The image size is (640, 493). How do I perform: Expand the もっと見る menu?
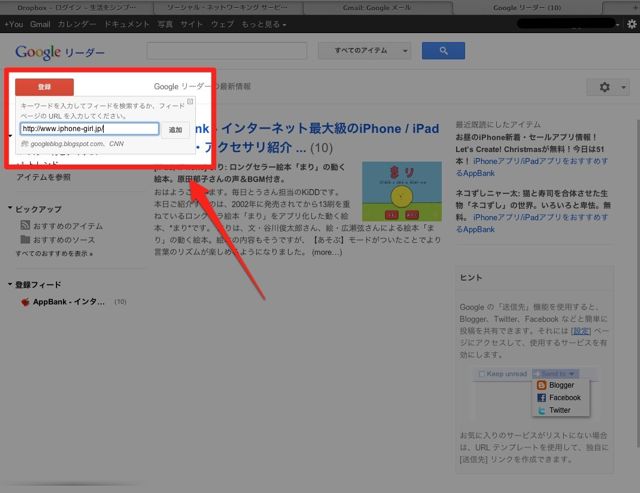[x=264, y=24]
